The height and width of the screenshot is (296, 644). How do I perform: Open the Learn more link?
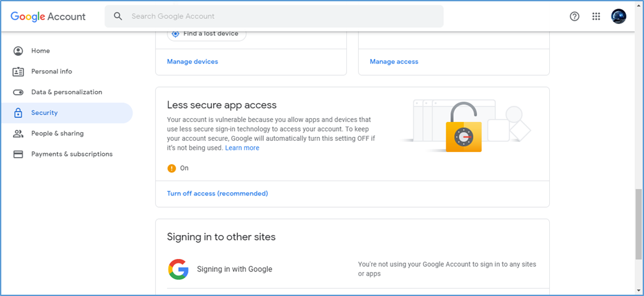tap(242, 148)
